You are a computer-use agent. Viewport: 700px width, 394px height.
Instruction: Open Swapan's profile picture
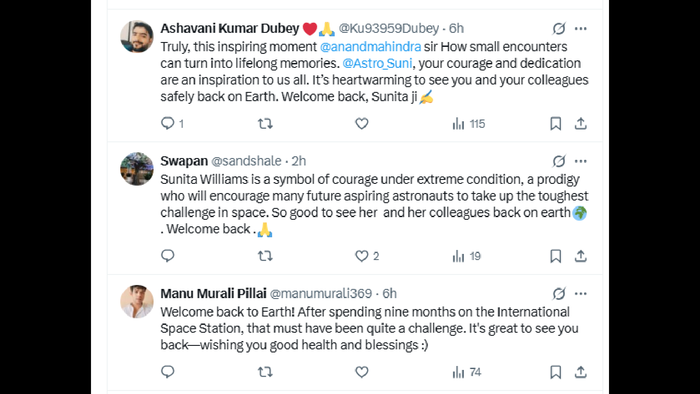click(x=137, y=169)
